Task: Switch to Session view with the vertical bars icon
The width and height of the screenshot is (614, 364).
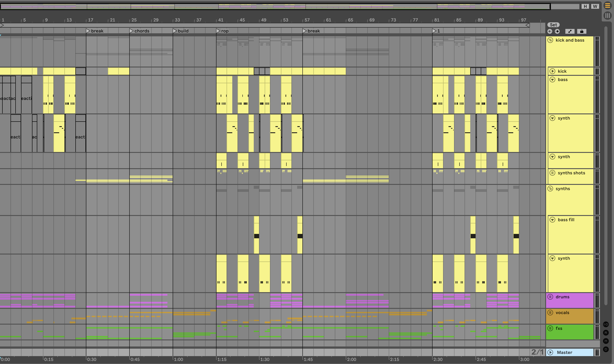Action: [607, 16]
